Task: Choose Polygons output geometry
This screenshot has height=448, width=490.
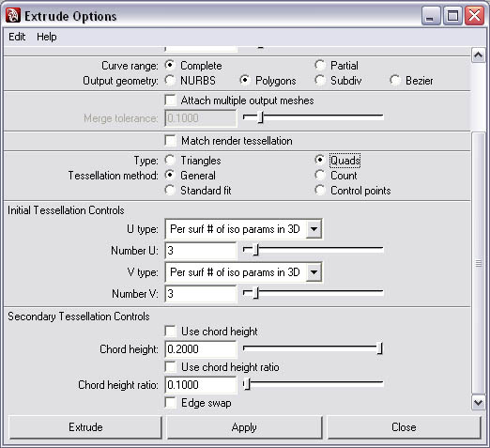Action: click(245, 81)
